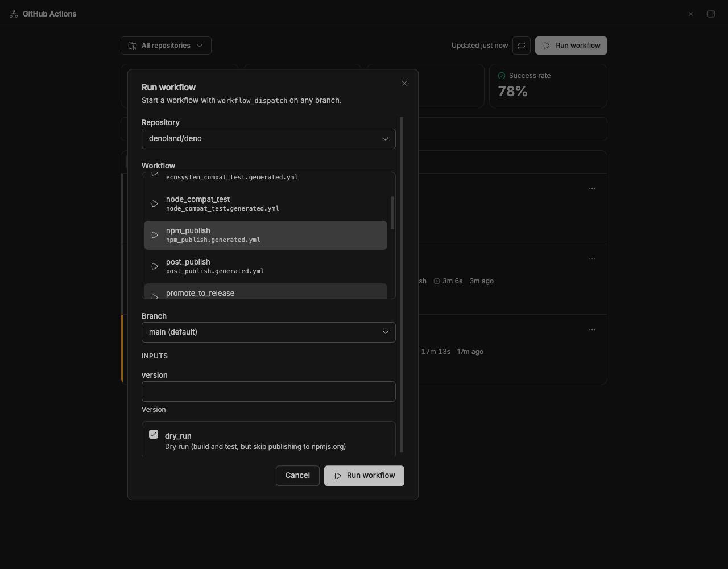Click Run workflow button in the dialog

click(364, 476)
